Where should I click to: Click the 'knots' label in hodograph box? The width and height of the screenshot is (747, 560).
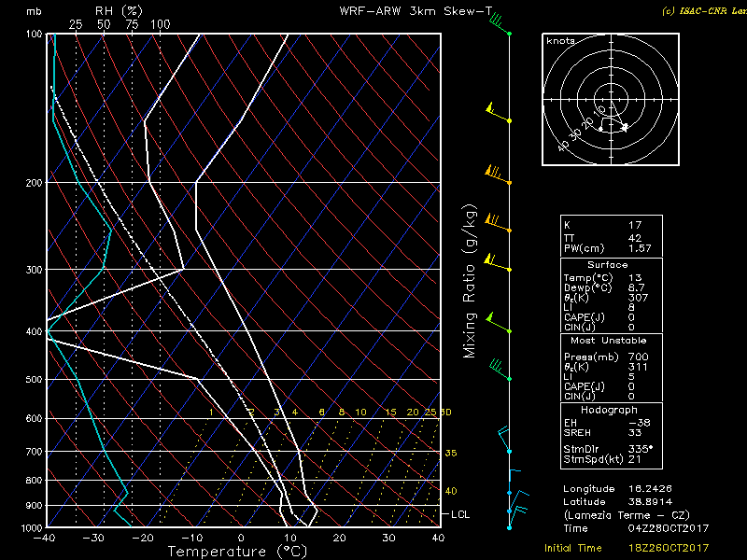(560, 41)
